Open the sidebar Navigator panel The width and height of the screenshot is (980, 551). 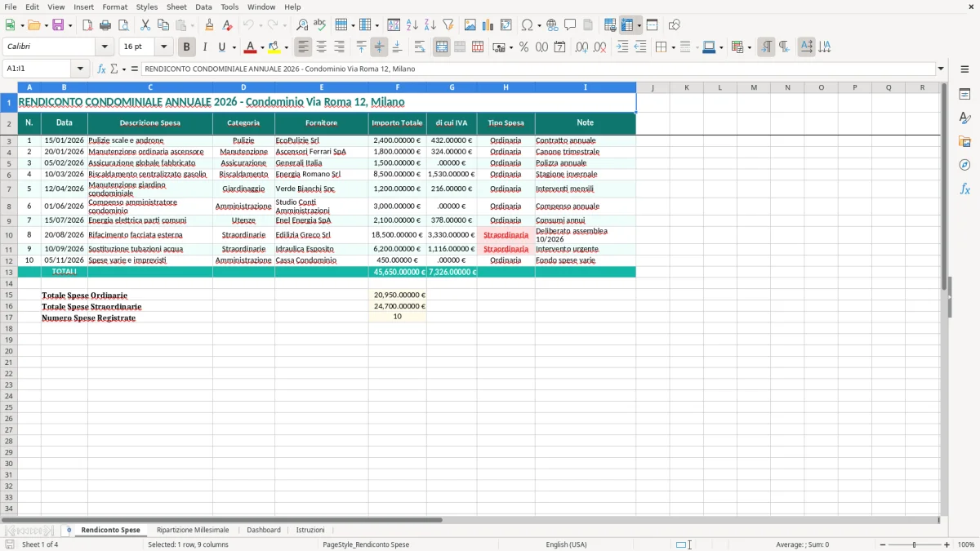click(x=964, y=165)
